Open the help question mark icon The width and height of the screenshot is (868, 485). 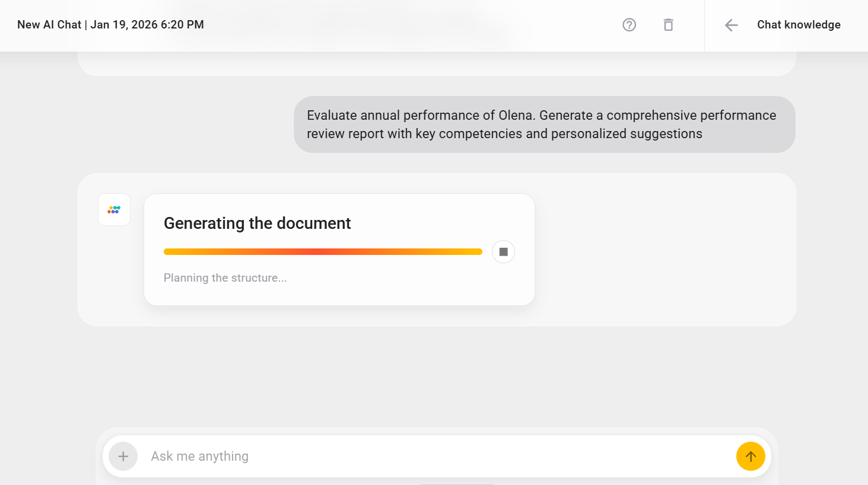click(629, 25)
